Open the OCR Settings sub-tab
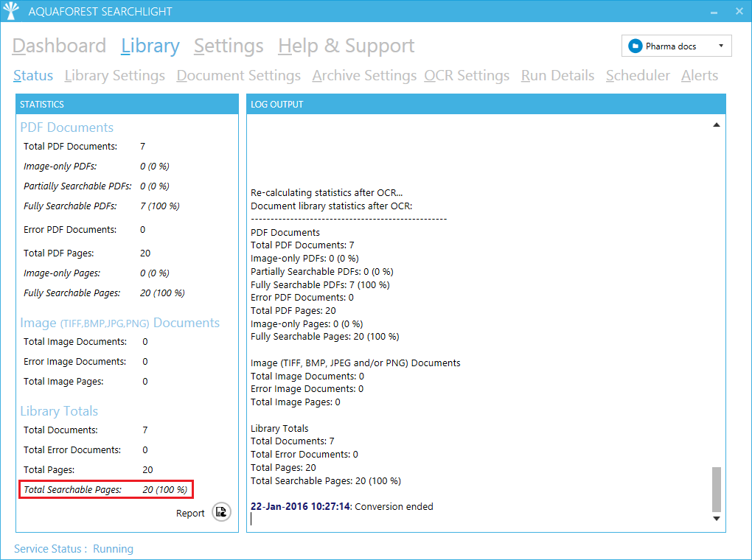Screen dimensions: 752x560 (x=467, y=75)
